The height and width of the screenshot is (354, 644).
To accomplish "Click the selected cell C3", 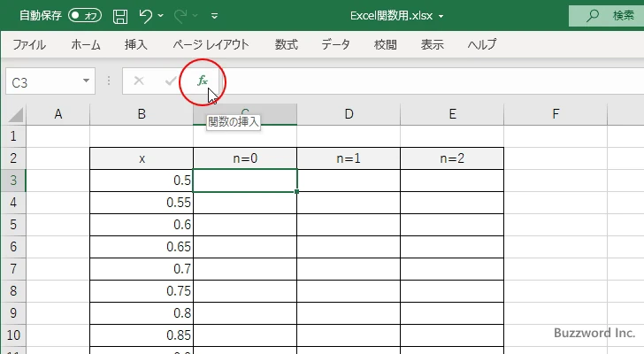I will click(245, 181).
